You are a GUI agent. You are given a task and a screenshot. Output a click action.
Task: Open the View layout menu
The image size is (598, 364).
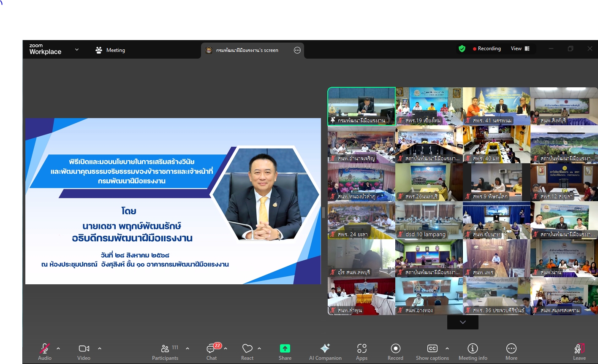(520, 49)
